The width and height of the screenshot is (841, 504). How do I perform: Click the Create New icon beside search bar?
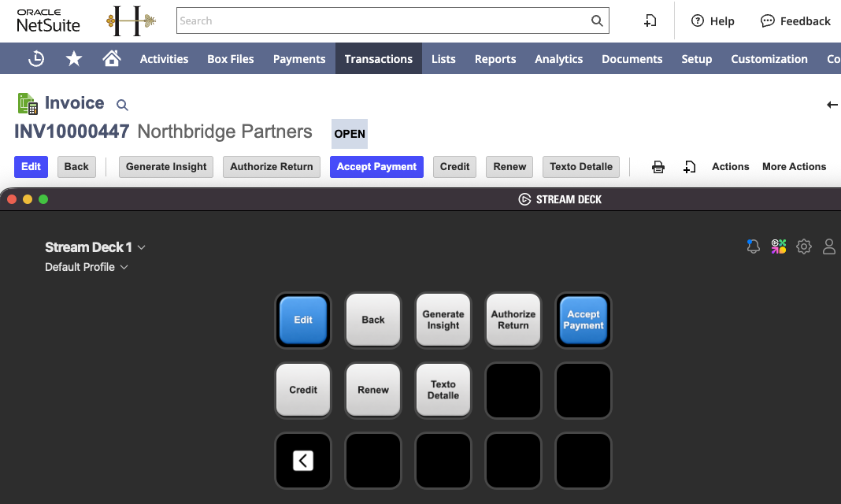coord(650,21)
